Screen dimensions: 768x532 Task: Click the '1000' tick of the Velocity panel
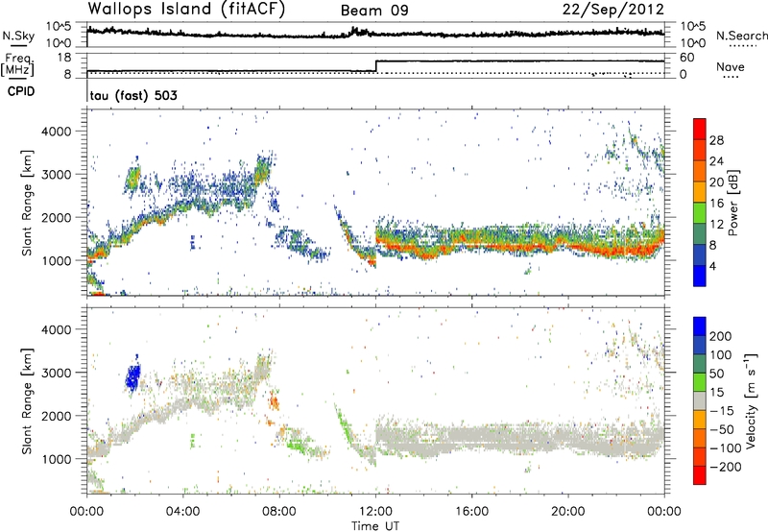point(56,459)
